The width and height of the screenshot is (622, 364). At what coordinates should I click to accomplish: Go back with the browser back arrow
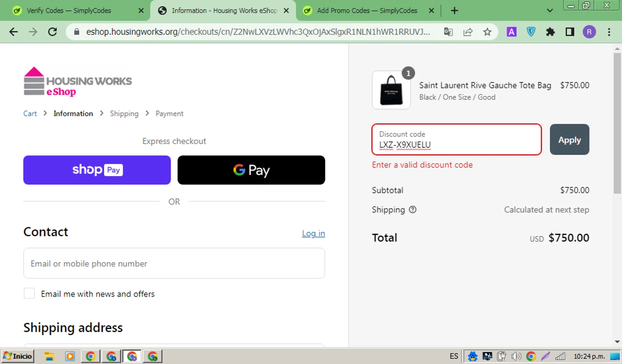[14, 32]
